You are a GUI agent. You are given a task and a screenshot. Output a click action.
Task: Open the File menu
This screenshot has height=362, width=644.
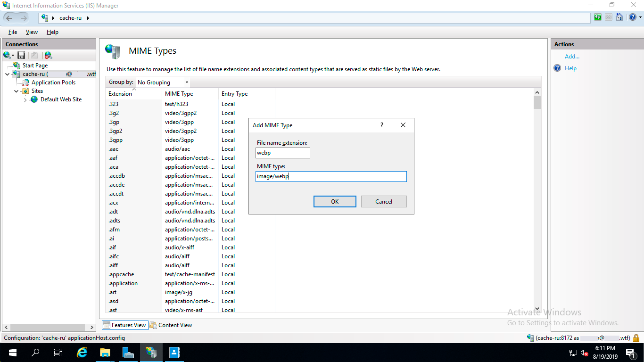tap(13, 32)
